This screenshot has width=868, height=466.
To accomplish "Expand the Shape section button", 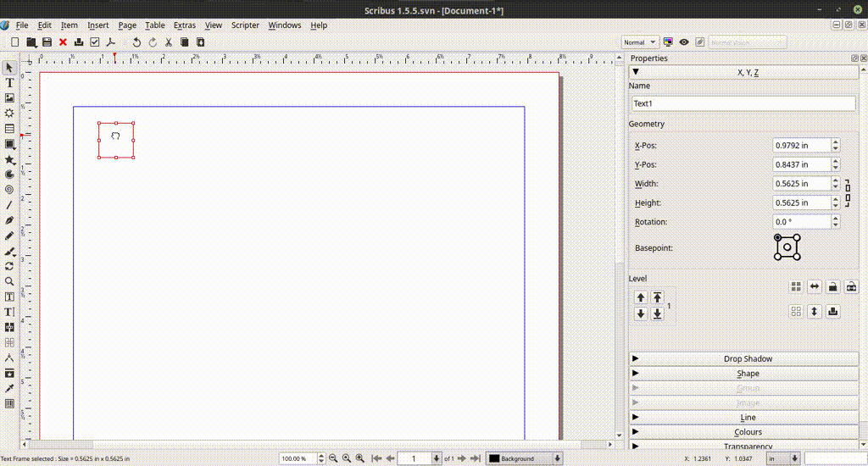I will pyautogui.click(x=744, y=374).
